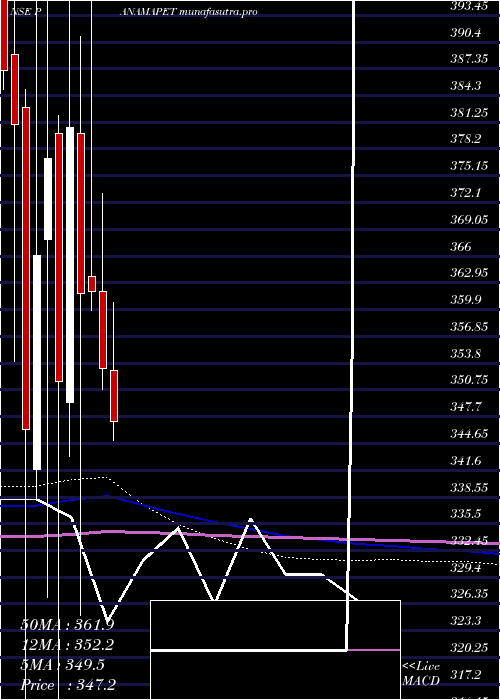Click the 372.1 price axis label
Screen dimensions: 500x700
click(x=468, y=193)
